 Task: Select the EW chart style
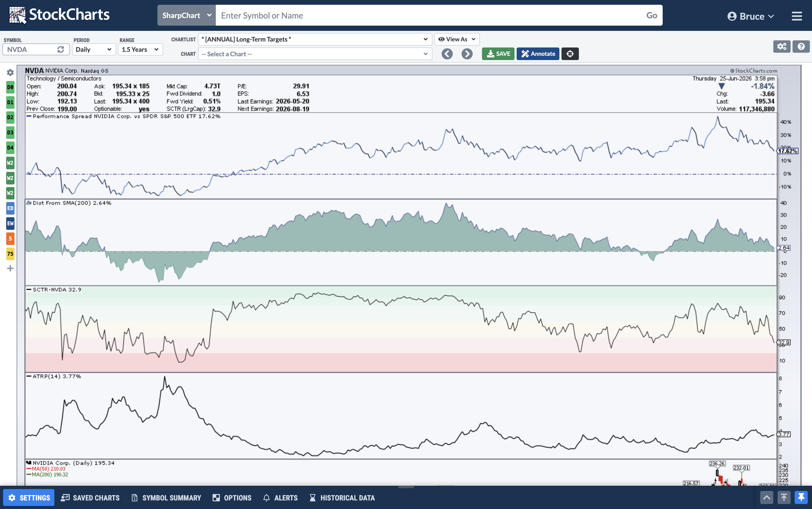pyautogui.click(x=10, y=224)
